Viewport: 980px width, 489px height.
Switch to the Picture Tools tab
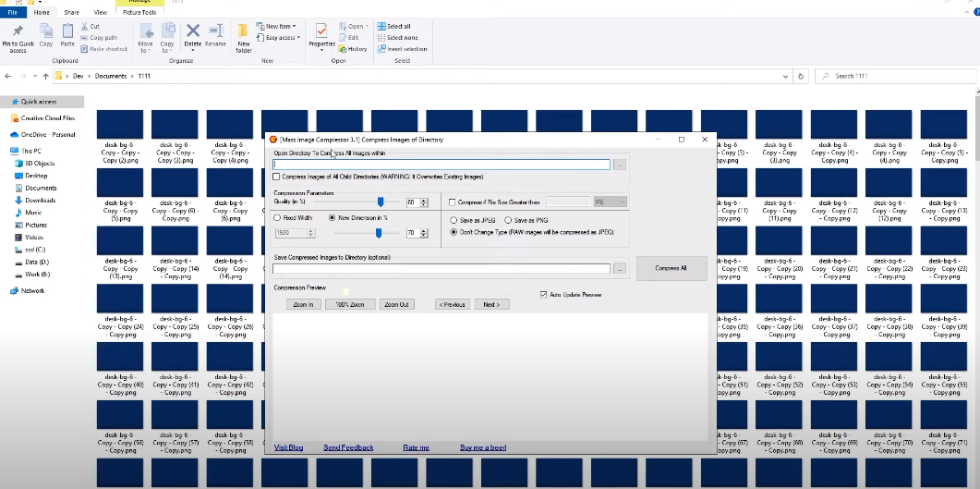point(139,13)
